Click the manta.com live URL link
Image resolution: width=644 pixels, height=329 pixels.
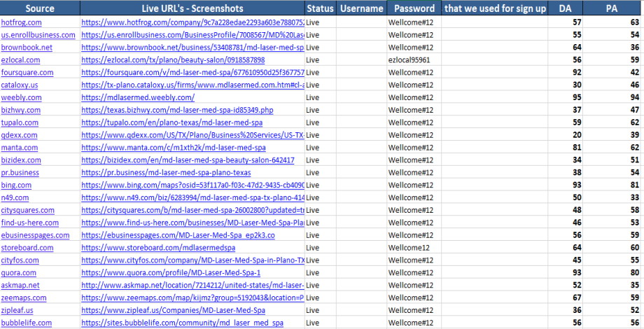point(173,148)
